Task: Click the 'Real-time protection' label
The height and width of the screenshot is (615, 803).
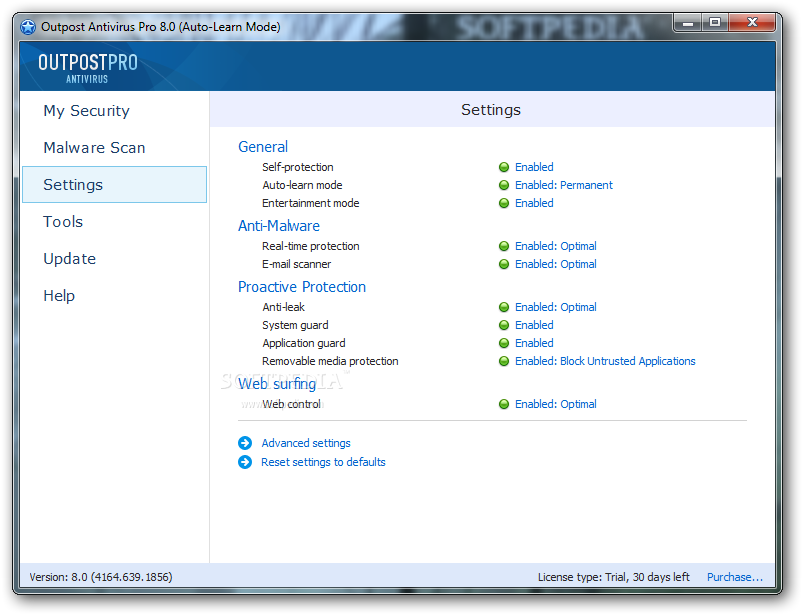Action: pos(310,246)
